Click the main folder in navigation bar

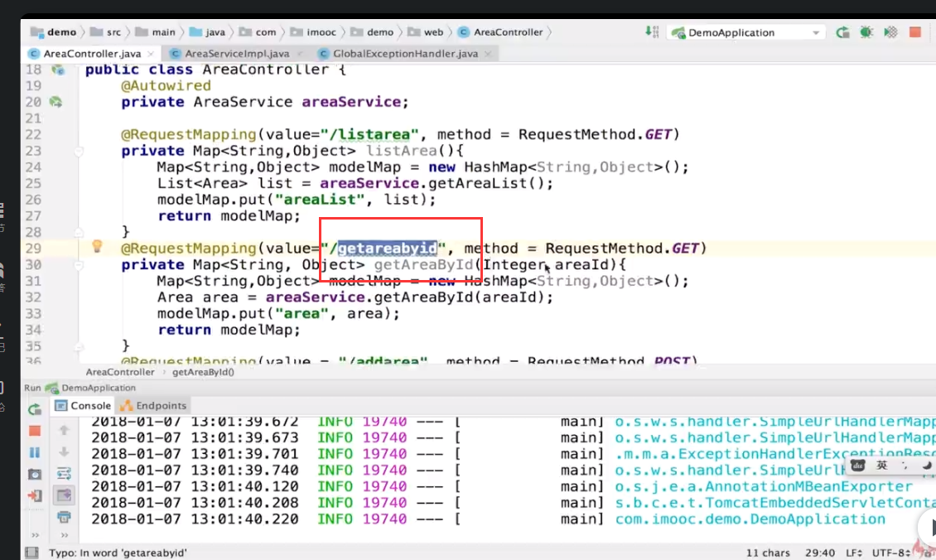click(x=155, y=31)
